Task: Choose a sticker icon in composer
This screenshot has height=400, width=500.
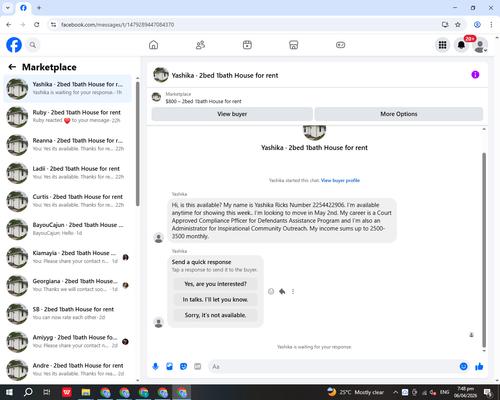Action: (183, 367)
